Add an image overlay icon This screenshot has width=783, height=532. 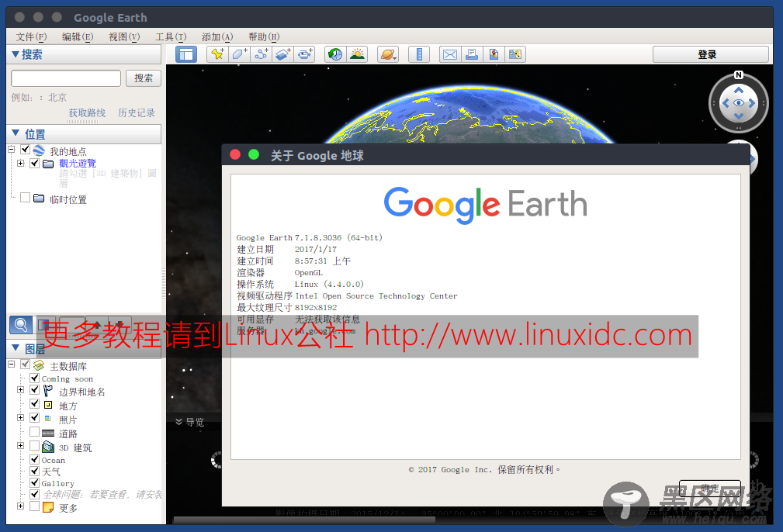click(282, 54)
